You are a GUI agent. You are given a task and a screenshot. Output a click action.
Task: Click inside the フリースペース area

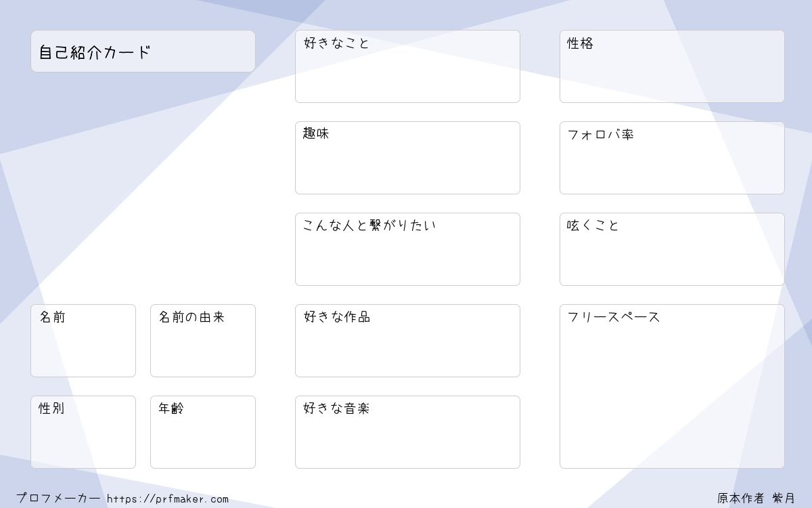point(672,386)
